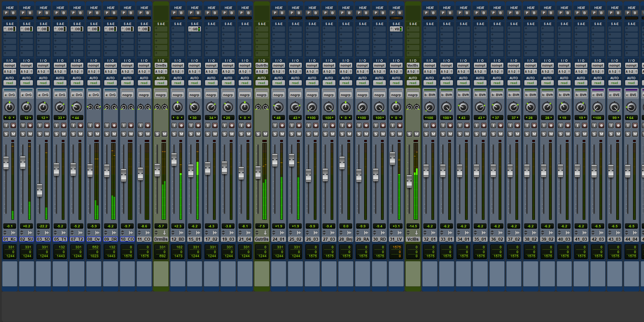Screen dimensions: 644x322
Task: Record-enable track 03_SD
Action: pos(47,126)
